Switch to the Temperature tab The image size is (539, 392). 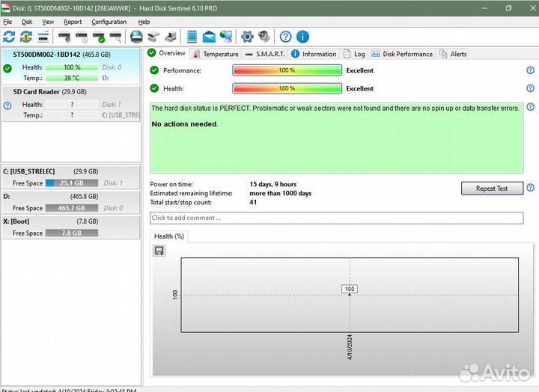point(216,54)
